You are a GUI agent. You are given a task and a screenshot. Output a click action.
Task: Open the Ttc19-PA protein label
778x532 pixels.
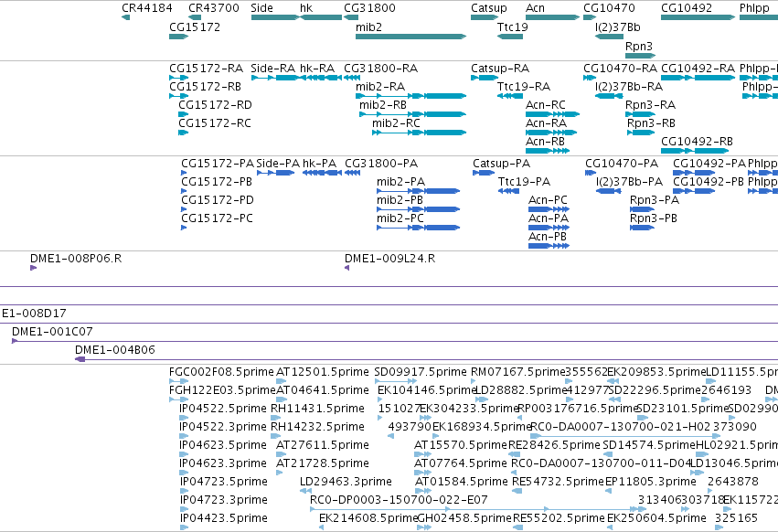pos(524,182)
